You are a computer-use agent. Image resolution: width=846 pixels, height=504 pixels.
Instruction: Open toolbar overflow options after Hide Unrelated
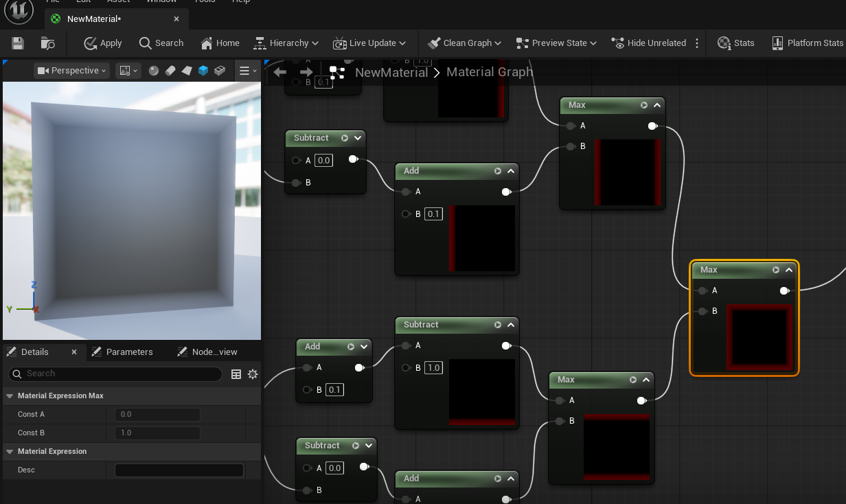point(697,43)
